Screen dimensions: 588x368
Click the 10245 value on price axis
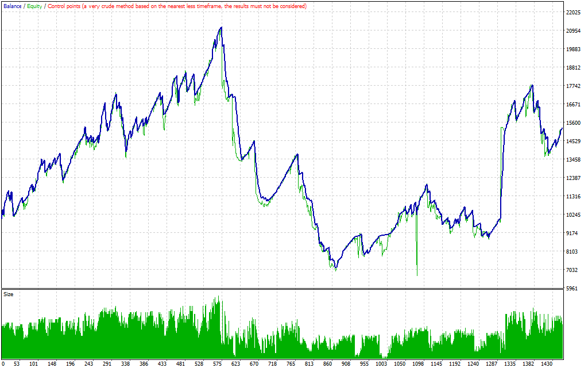574,215
